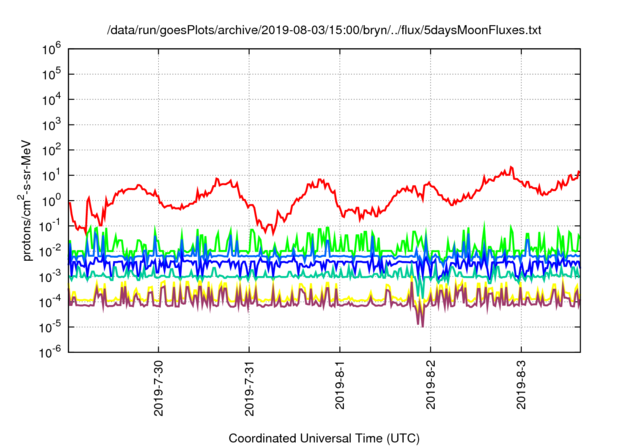Select the 10^-4 y-axis tick label

coord(51,302)
